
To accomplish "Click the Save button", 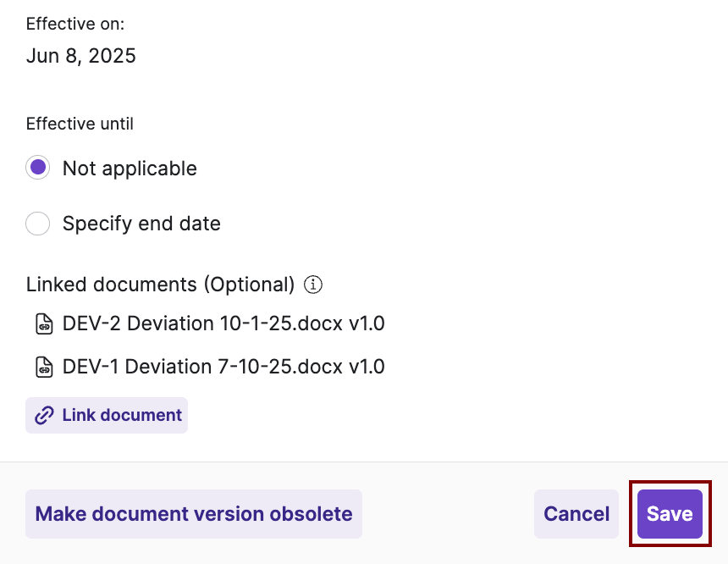I will pyautogui.click(x=670, y=514).
